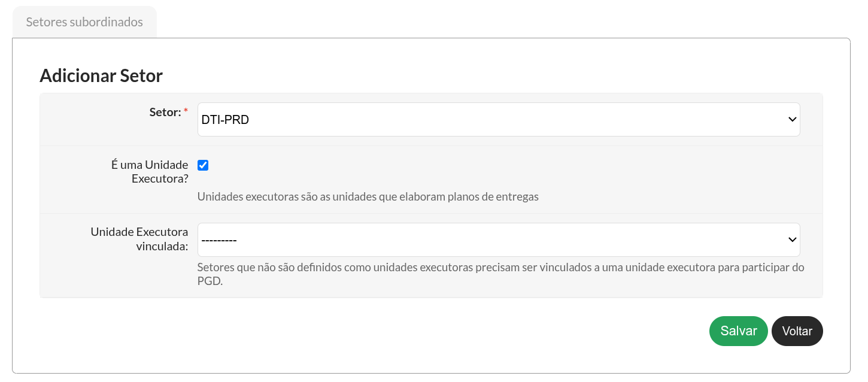Image resolution: width=868 pixels, height=382 pixels.
Task: Click the 'É uma Unidade Executora?' label text
Action: coord(150,171)
